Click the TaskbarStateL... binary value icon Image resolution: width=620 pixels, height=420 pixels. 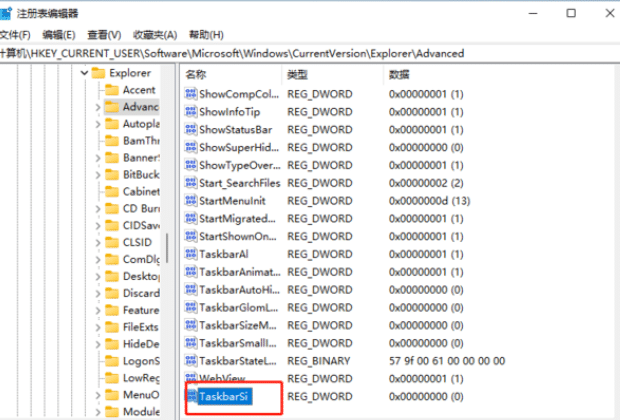click(x=191, y=361)
